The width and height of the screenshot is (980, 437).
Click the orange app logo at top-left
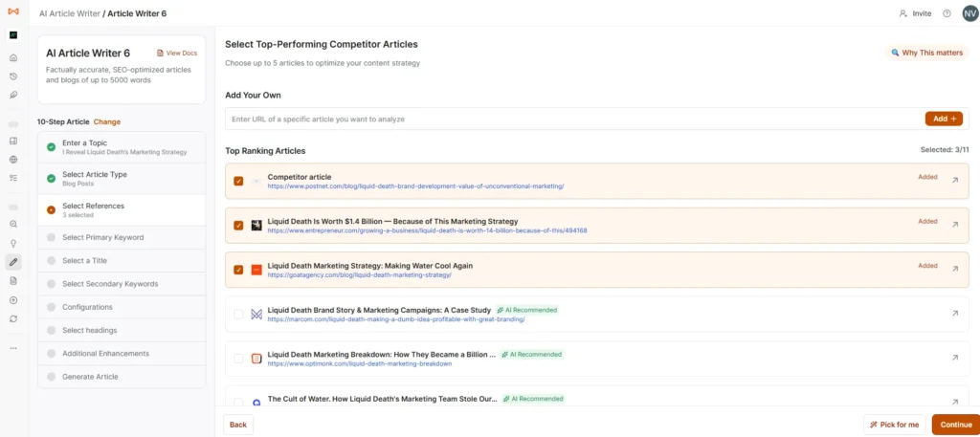tap(13, 11)
